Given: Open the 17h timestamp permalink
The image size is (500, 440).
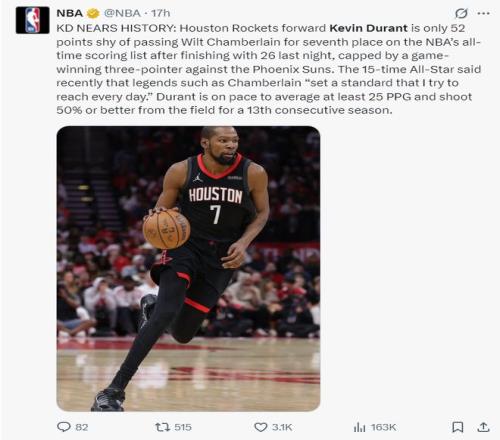Looking at the screenshot, I should click(160, 13).
